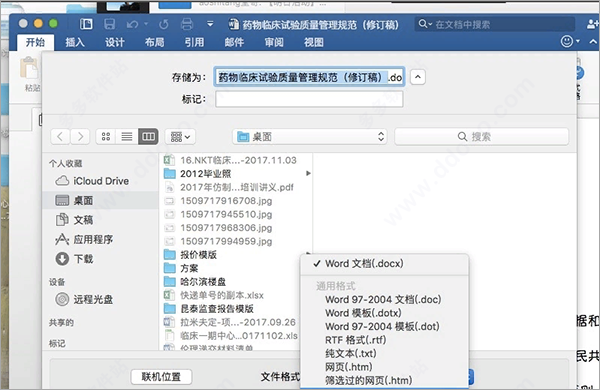This screenshot has width=600, height=390.
Task: Switch to column view
Action: [148, 137]
